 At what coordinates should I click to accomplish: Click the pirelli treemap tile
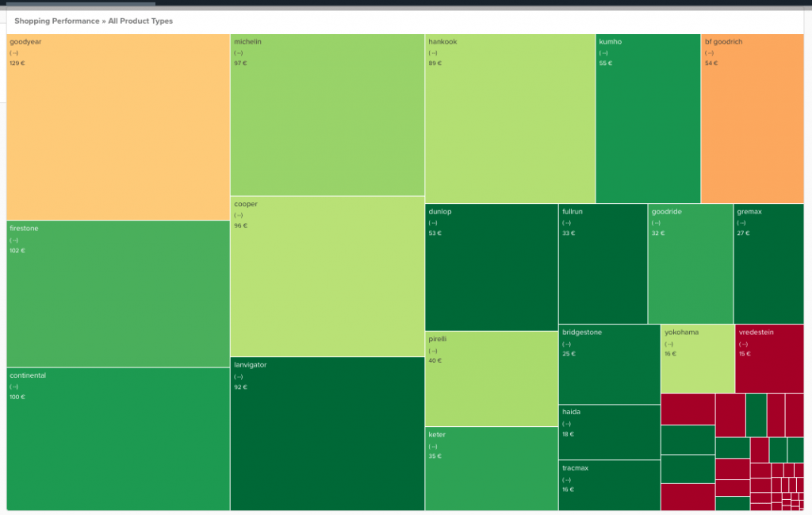492,379
